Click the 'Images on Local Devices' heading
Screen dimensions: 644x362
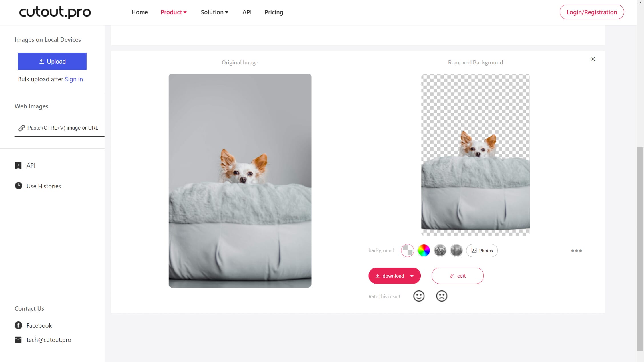(48, 39)
